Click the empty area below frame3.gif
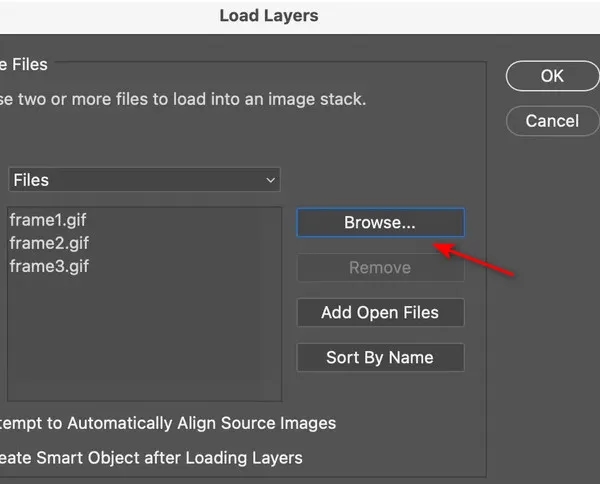This screenshot has height=484, width=600. coord(144,340)
